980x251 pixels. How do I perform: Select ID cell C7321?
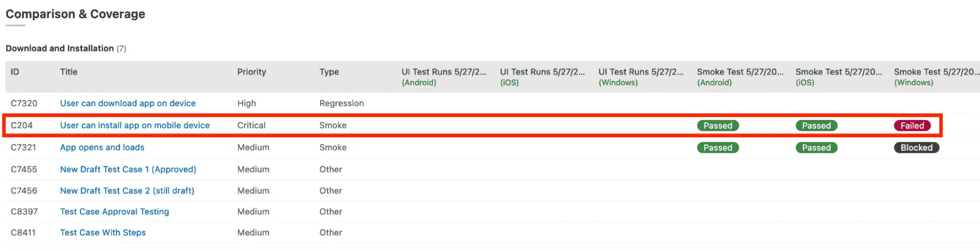(x=24, y=148)
